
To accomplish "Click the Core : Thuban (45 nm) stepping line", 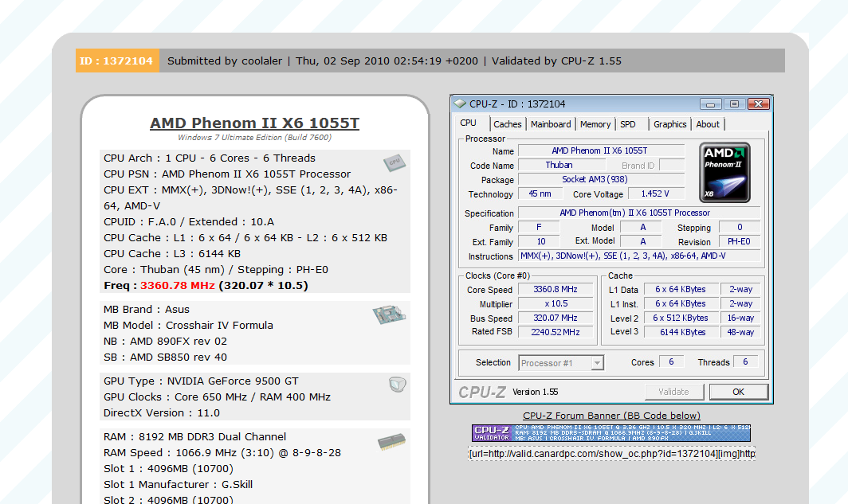I will (216, 270).
